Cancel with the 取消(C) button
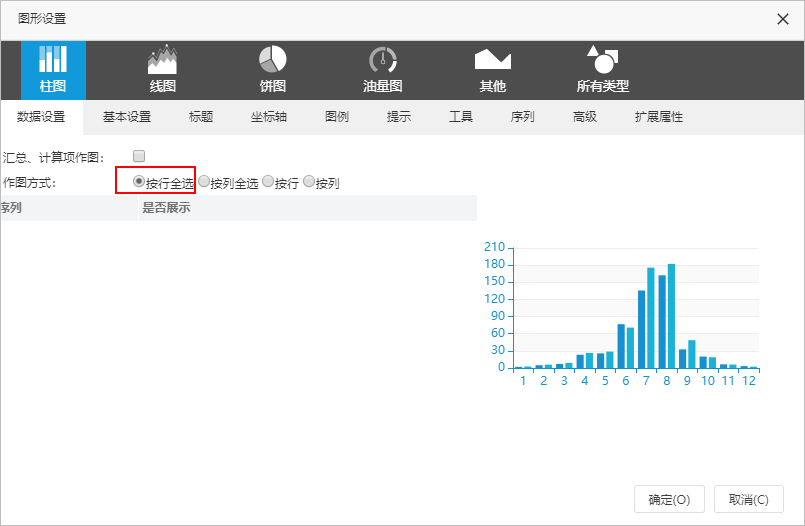 tap(749, 499)
